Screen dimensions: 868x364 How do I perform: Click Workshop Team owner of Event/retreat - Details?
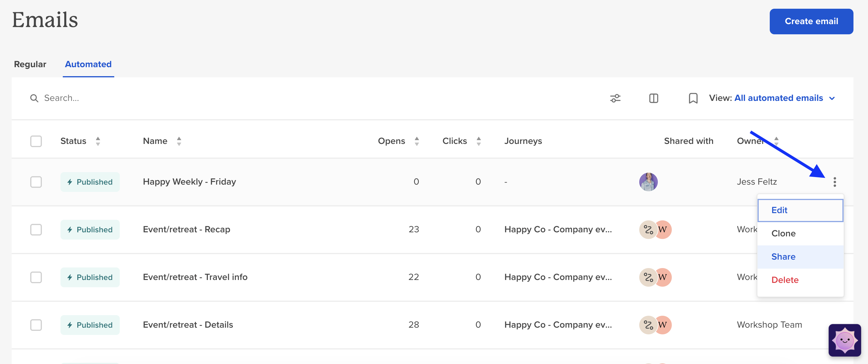[769, 325]
